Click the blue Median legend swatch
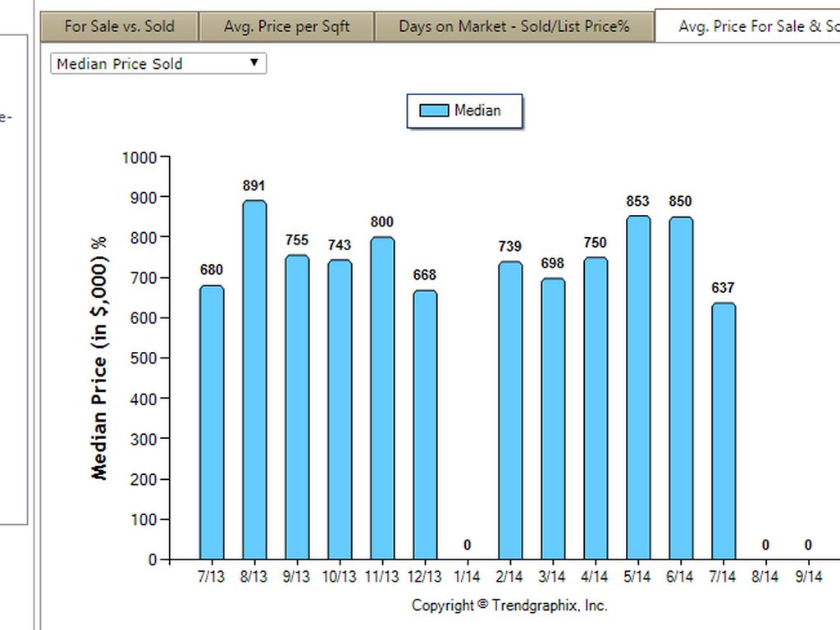The image size is (840, 630). [434, 111]
